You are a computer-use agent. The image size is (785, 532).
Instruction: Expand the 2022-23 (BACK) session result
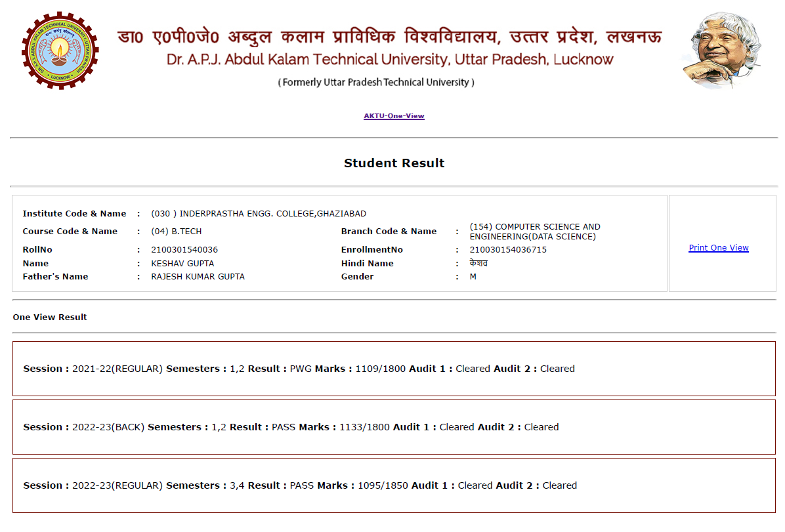291,427
